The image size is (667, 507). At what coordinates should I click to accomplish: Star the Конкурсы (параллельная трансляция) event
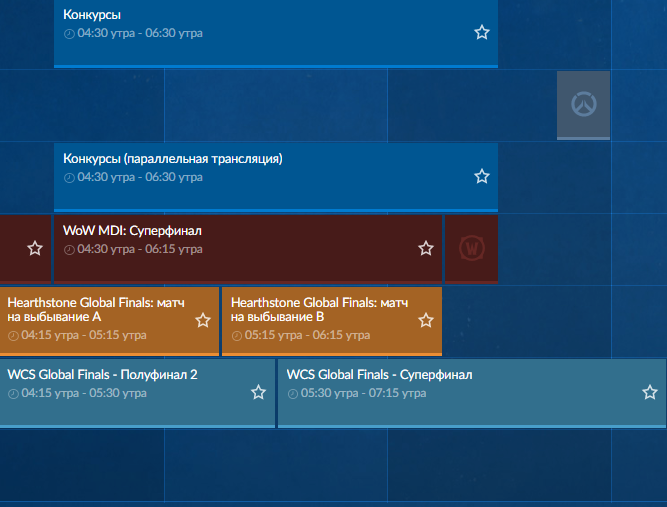482,176
